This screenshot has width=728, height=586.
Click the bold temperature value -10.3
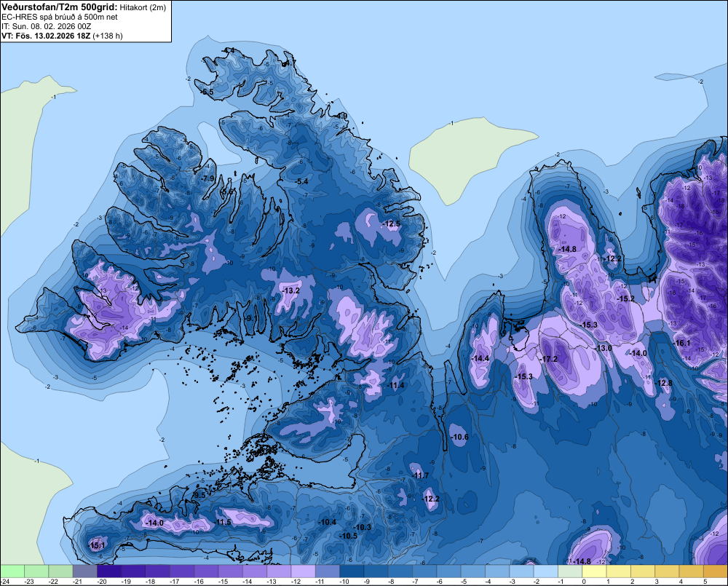(x=362, y=527)
